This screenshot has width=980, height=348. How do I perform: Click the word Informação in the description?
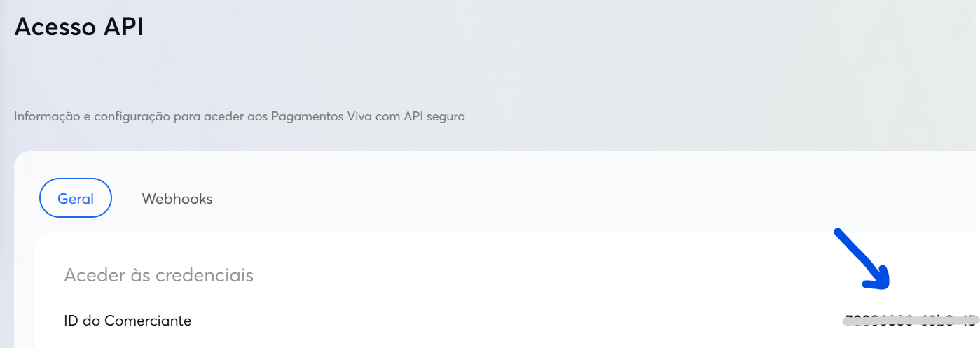(x=45, y=116)
